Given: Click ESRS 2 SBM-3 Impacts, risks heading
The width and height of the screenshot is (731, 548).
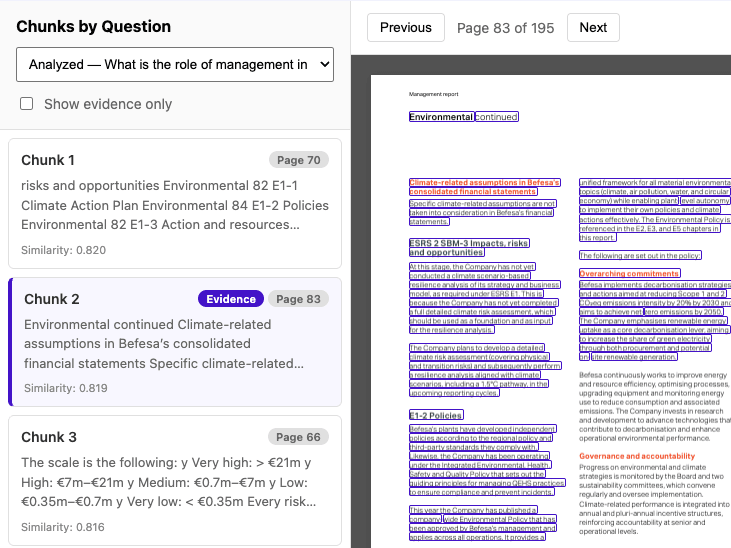Looking at the screenshot, I should tap(469, 248).
